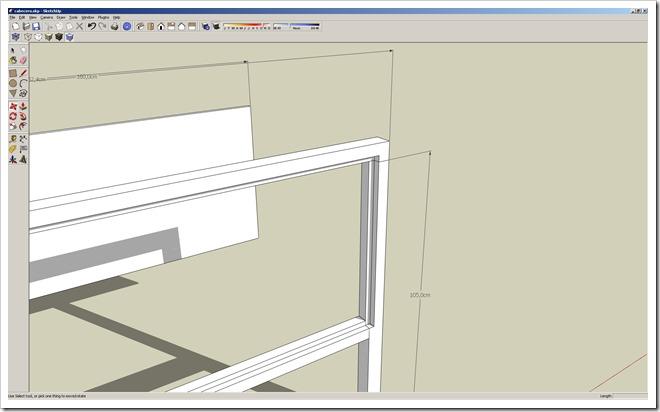Choose the Arc tool
The image size is (660, 412).
[x=22, y=83]
